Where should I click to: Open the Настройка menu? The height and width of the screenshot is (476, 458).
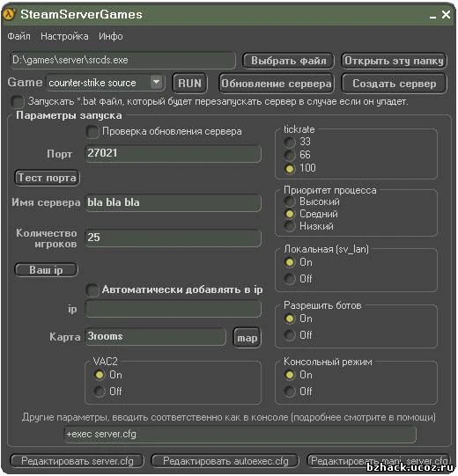64,36
